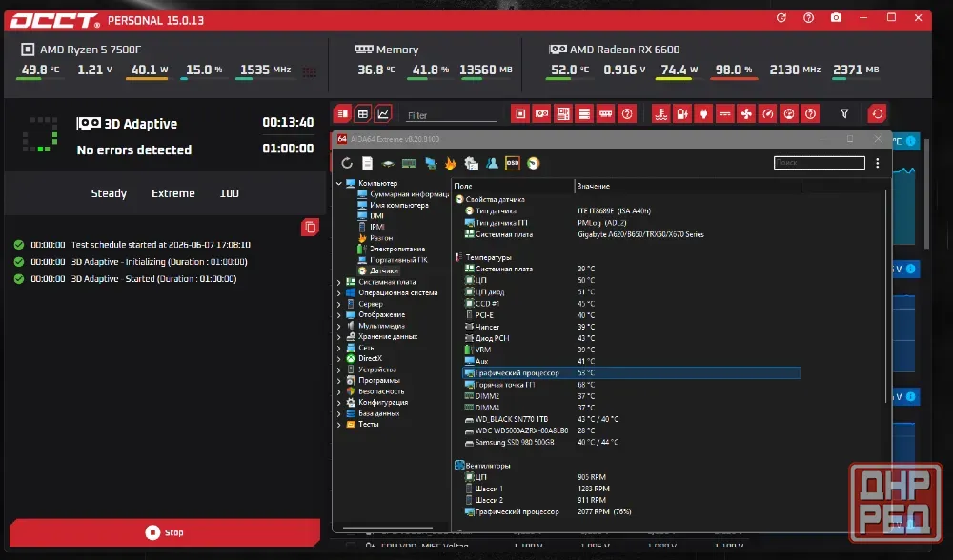The height and width of the screenshot is (560, 953).
Task: Click the second gauge dial filter icon
Action: (789, 113)
